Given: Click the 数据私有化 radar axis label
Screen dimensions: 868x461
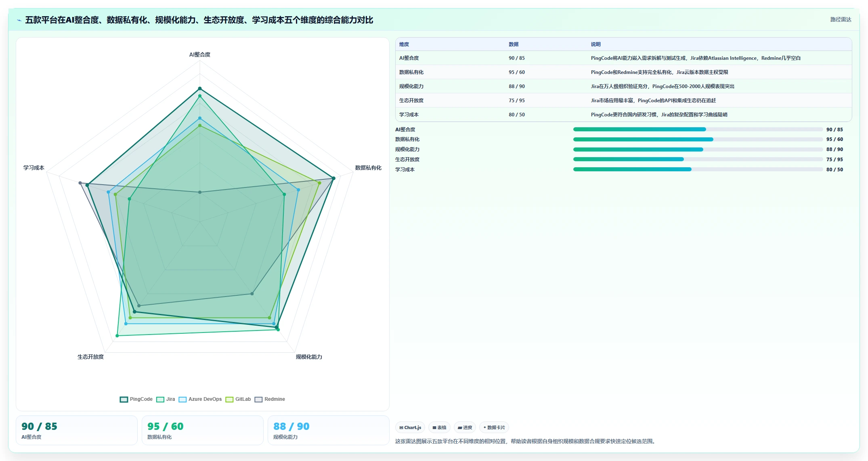Looking at the screenshot, I should click(368, 168).
